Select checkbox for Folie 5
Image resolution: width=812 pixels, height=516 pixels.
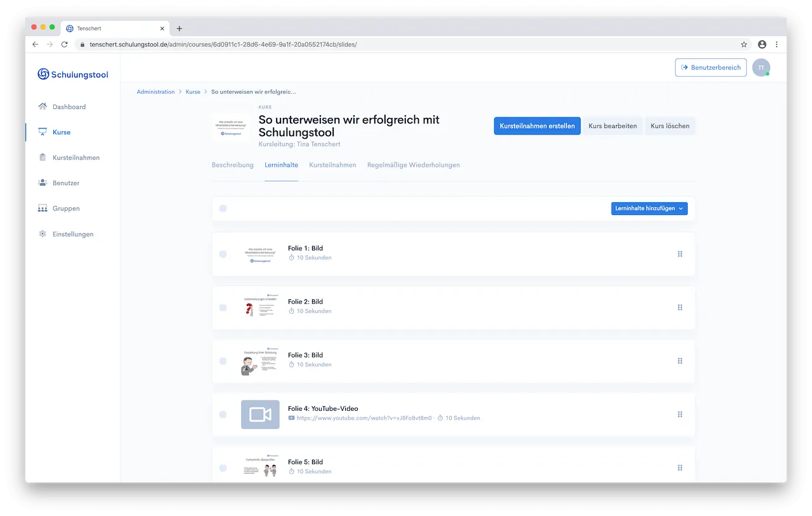223,468
